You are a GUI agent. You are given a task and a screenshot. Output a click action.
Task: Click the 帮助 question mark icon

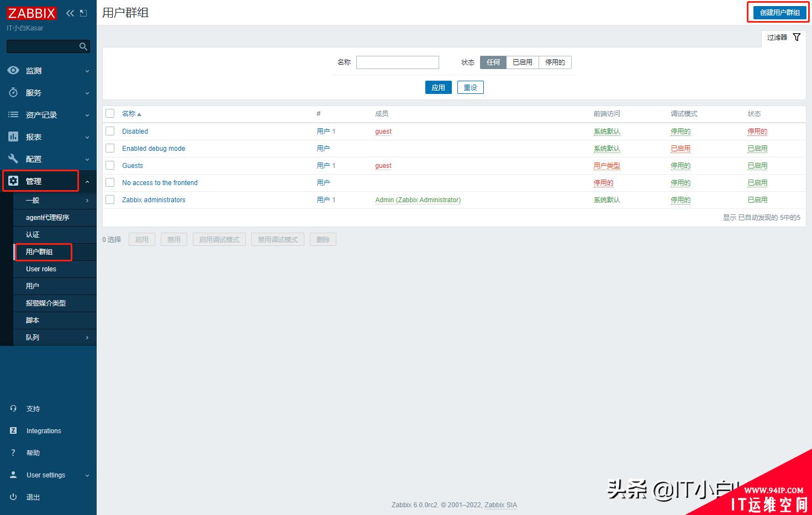click(x=13, y=453)
